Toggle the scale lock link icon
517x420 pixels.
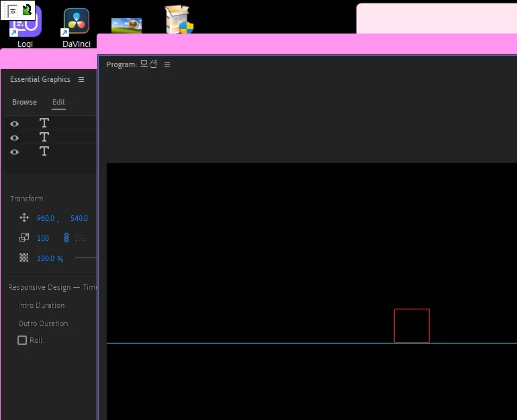pyautogui.click(x=66, y=238)
